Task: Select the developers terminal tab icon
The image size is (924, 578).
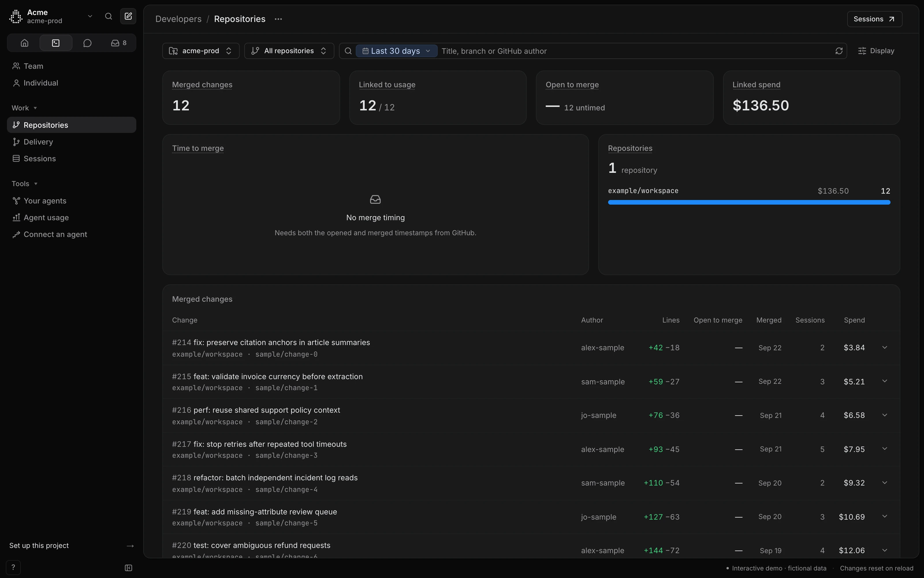Action: pos(56,43)
